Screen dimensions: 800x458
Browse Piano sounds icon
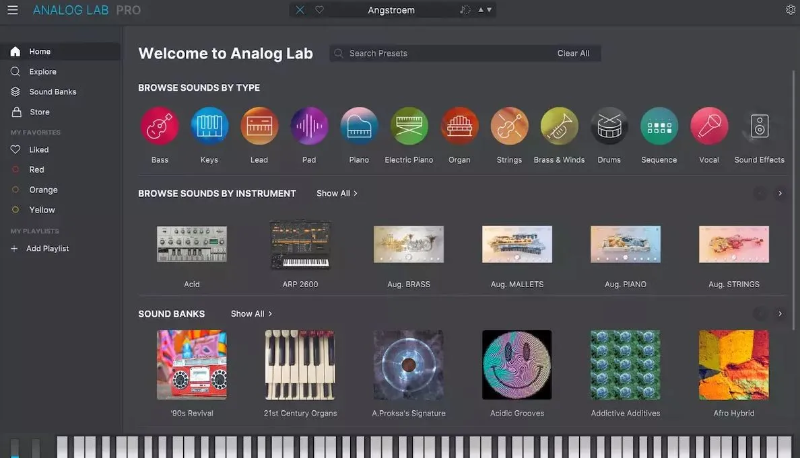(x=359, y=126)
